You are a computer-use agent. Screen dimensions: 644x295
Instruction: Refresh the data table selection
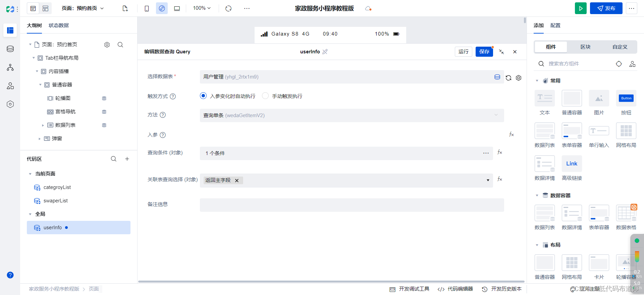pyautogui.click(x=508, y=78)
